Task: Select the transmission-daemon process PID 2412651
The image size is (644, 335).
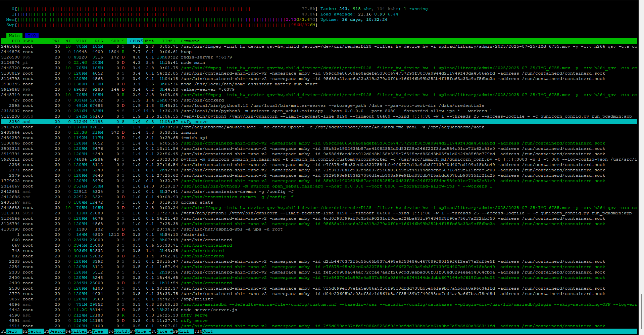Action: [x=319, y=192]
